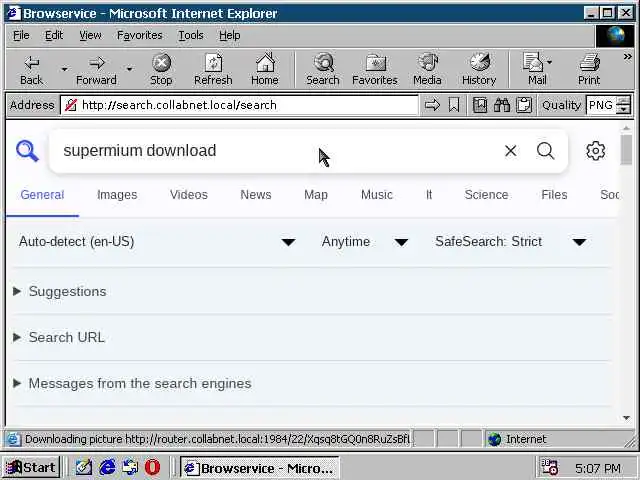Screen dimensions: 640x480
Task: Click the page scrollbar thumb
Action: point(626,149)
